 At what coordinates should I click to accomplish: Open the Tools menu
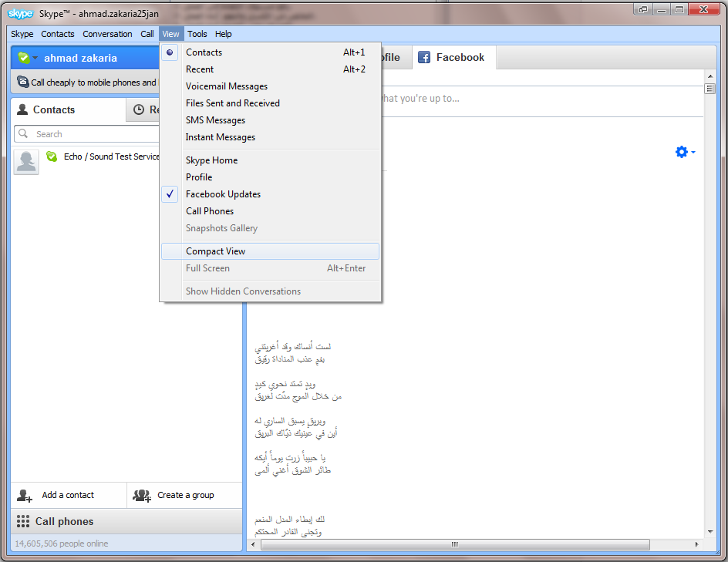[197, 34]
